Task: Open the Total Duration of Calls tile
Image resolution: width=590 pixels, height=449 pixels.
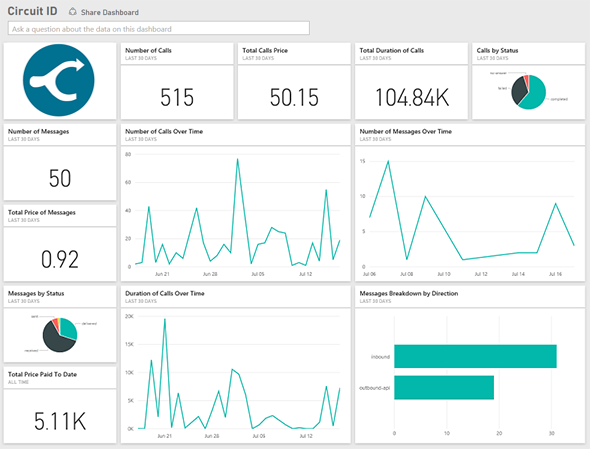Action: 411,81
